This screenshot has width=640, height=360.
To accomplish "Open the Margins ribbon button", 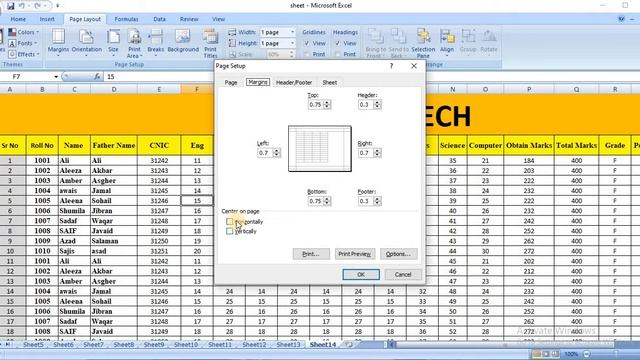I will tap(58, 42).
